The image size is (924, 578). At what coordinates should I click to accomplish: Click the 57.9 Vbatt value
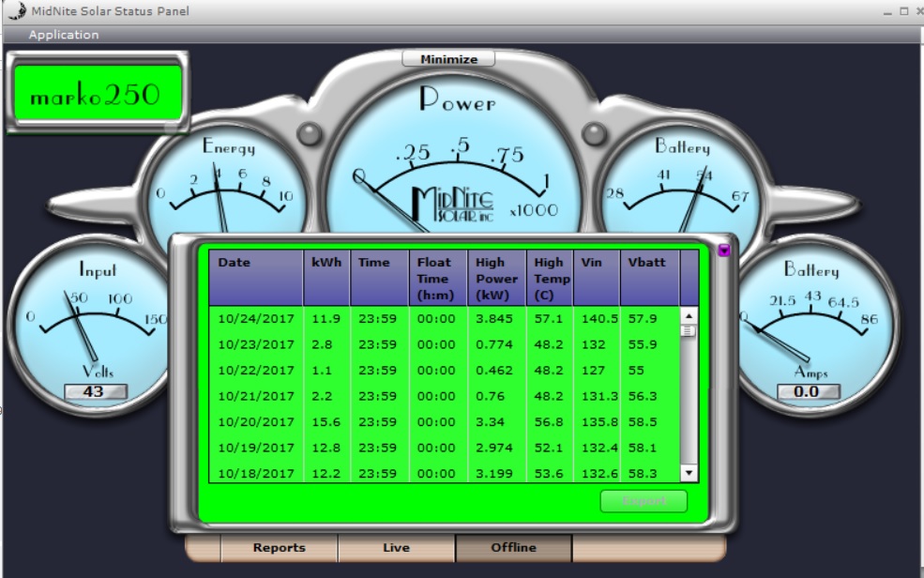(x=642, y=319)
